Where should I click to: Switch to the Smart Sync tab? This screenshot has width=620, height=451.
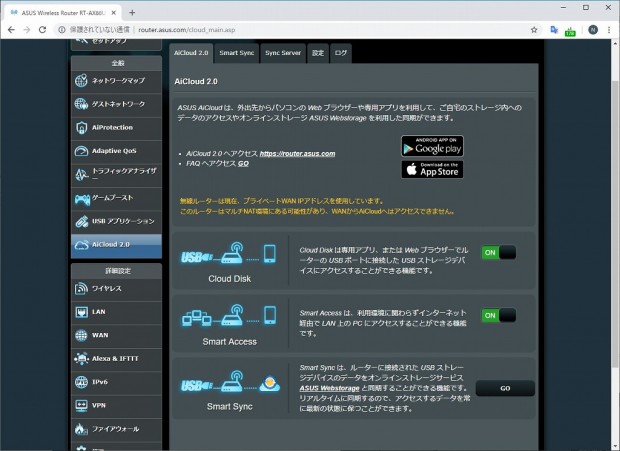(x=236, y=53)
